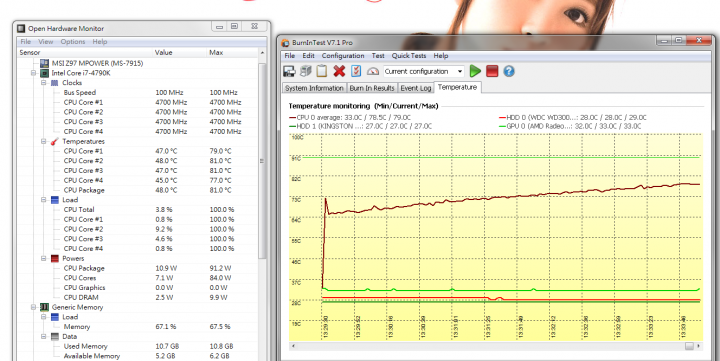
Task: Click the temperature graph horizontal scrollbar thumb
Action: coord(689,346)
